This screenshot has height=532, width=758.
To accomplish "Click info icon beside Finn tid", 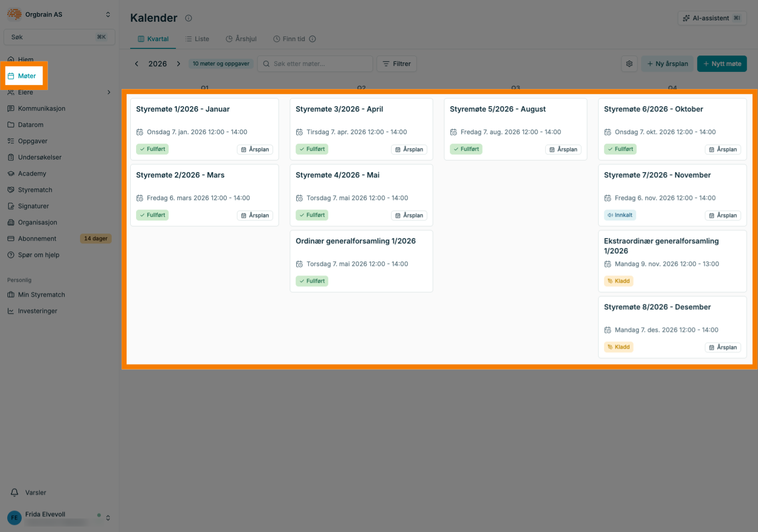I will (x=312, y=39).
